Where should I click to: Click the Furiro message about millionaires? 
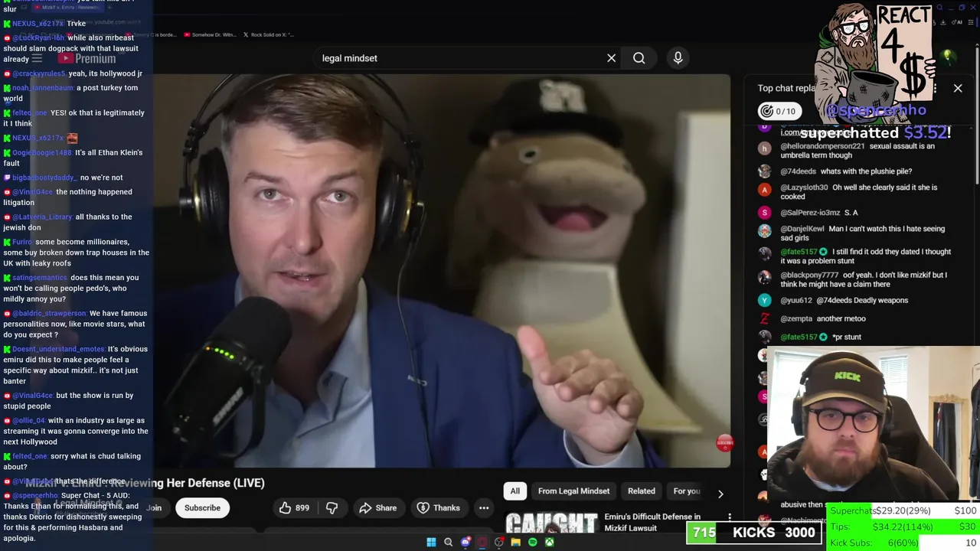pos(76,253)
